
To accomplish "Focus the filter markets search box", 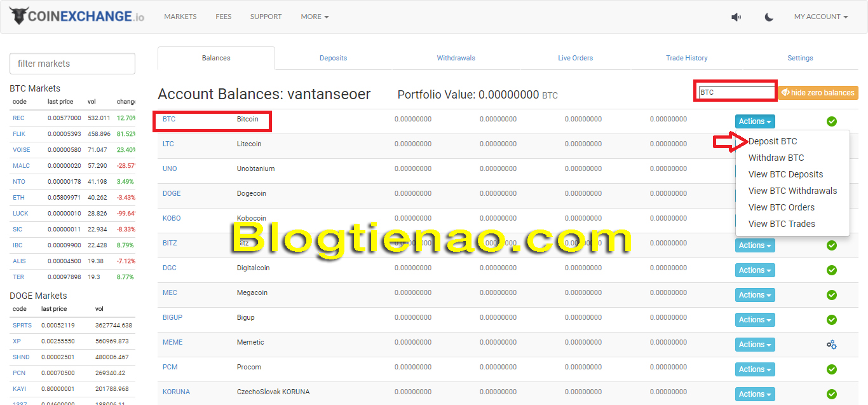I will click(72, 64).
